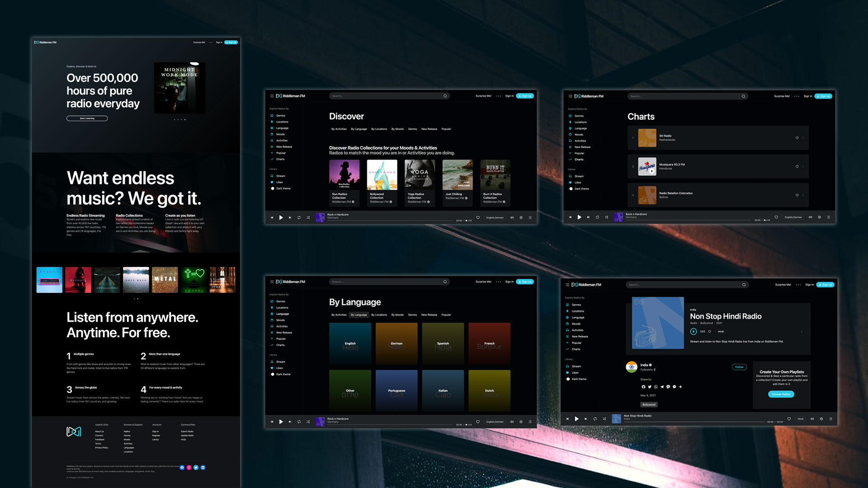This screenshot has height=488, width=868.
Task: Click Surprise Me! in Charts window header
Action: [x=782, y=96]
